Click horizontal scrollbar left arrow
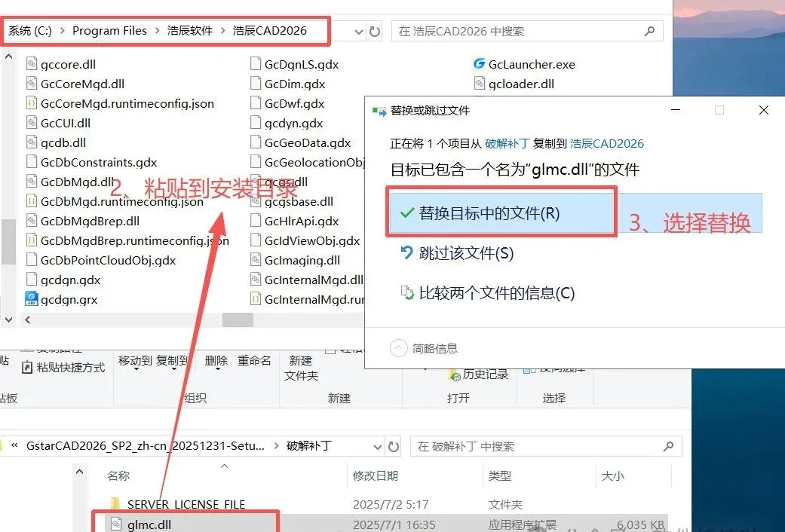The height and width of the screenshot is (532, 785). [x=28, y=320]
